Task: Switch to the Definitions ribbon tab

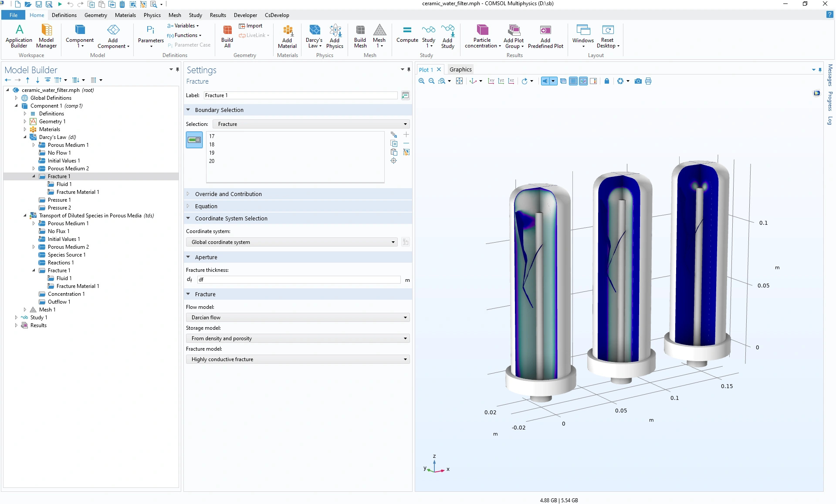Action: coord(64,15)
